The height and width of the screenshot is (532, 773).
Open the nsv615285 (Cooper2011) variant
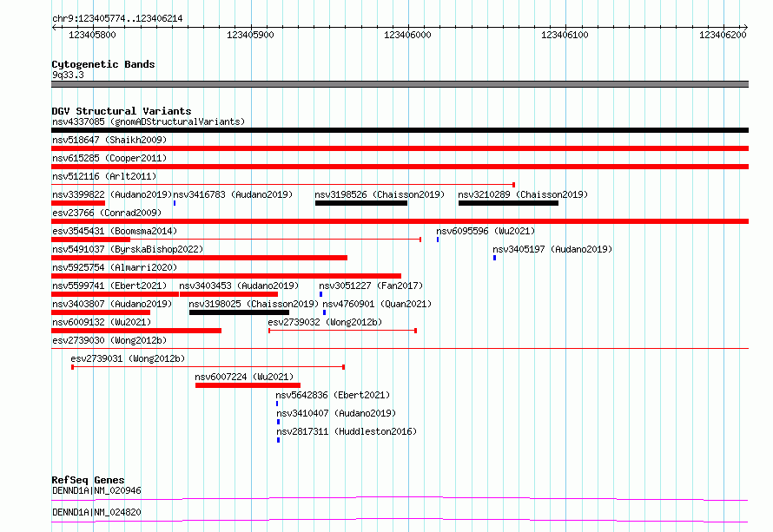(109, 158)
